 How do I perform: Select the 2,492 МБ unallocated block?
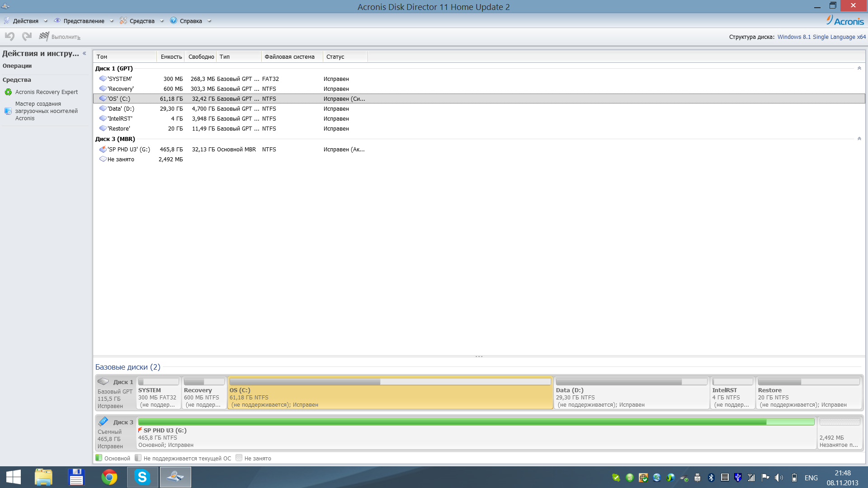click(x=840, y=433)
